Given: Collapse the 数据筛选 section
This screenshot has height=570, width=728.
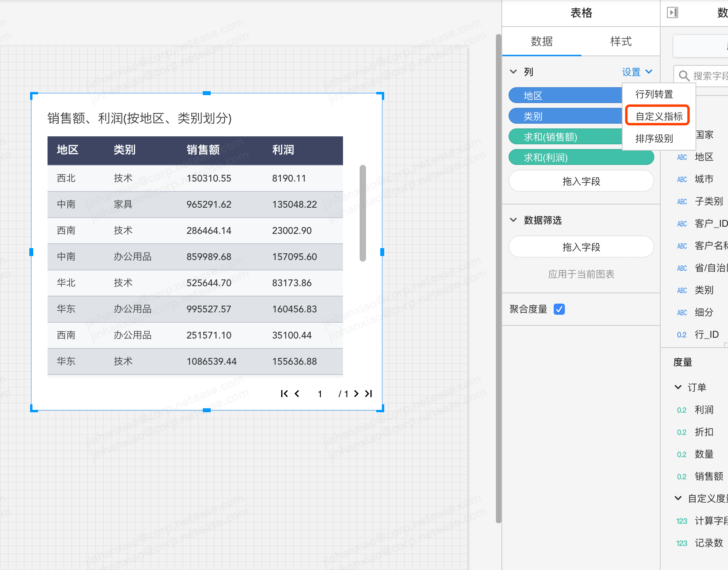Looking at the screenshot, I should tap(513, 220).
